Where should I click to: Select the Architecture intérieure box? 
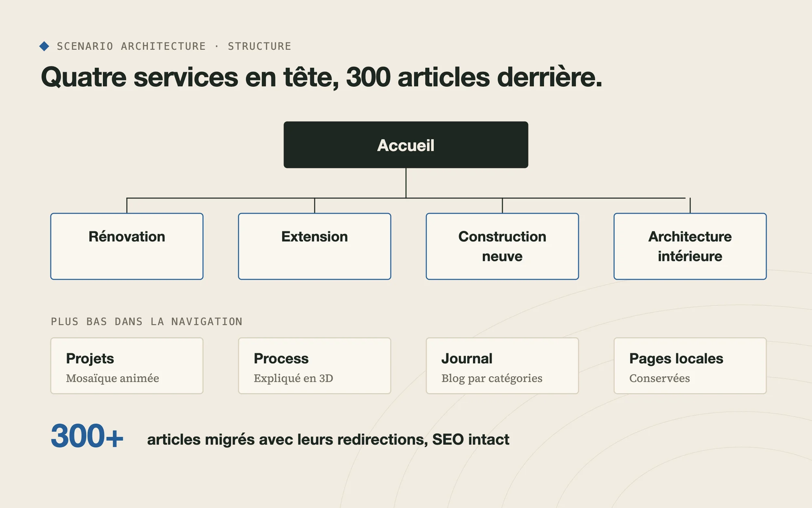click(690, 246)
